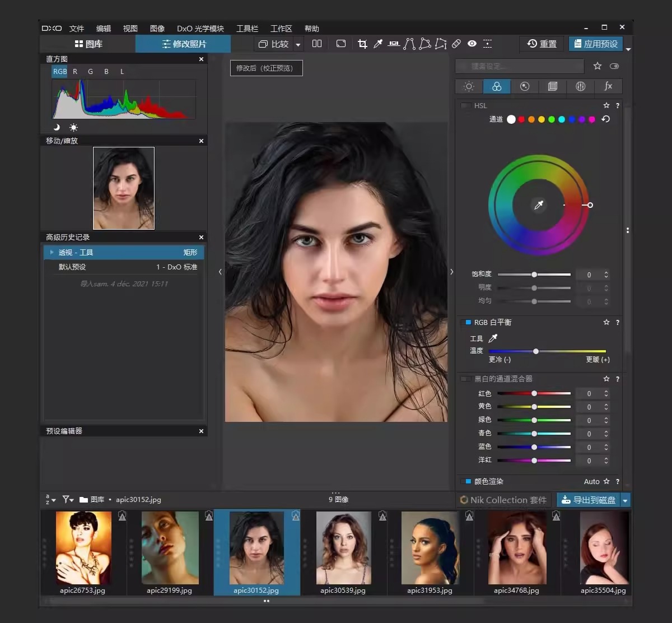Viewport: 672px width, 623px height.
Task: Select the Crop tool in toolbar
Action: pos(362,44)
